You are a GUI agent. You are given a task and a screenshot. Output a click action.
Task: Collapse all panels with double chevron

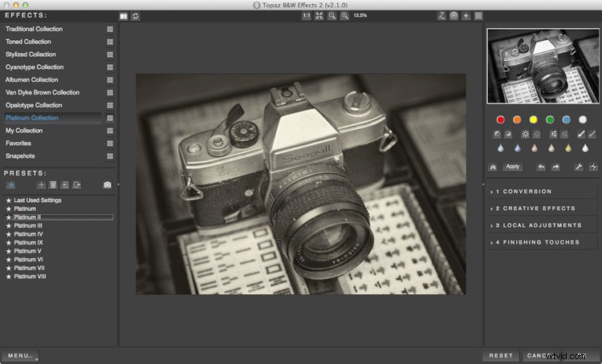pos(493,167)
